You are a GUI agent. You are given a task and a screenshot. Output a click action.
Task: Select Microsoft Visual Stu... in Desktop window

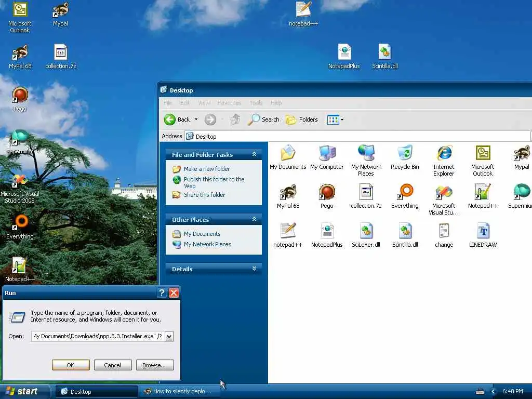point(444,199)
